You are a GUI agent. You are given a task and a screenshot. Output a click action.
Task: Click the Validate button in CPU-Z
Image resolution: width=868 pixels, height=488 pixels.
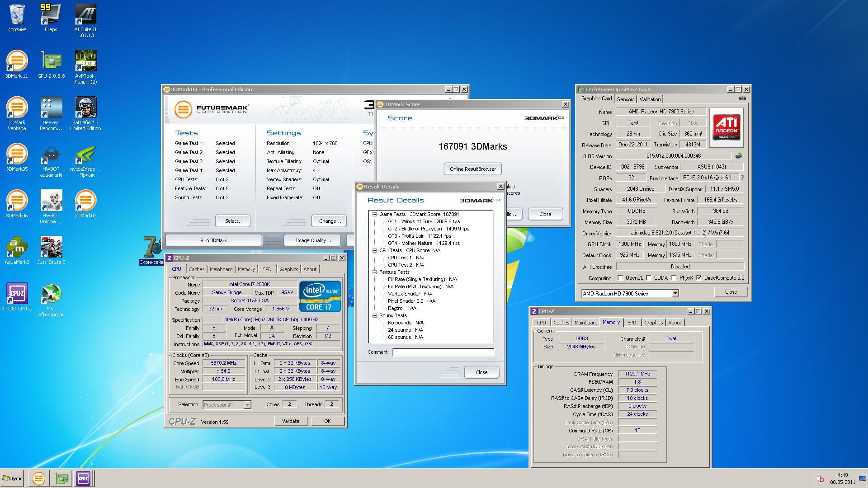tap(291, 421)
